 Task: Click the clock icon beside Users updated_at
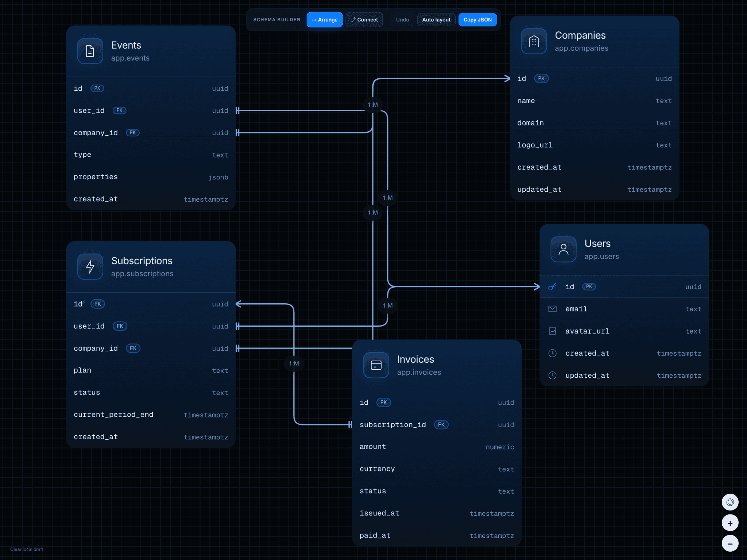(x=552, y=376)
